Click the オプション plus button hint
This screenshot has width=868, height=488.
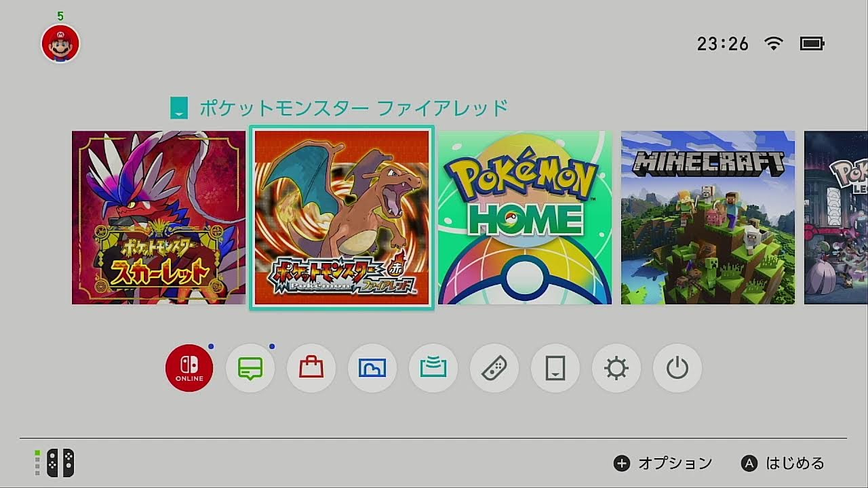(663, 464)
